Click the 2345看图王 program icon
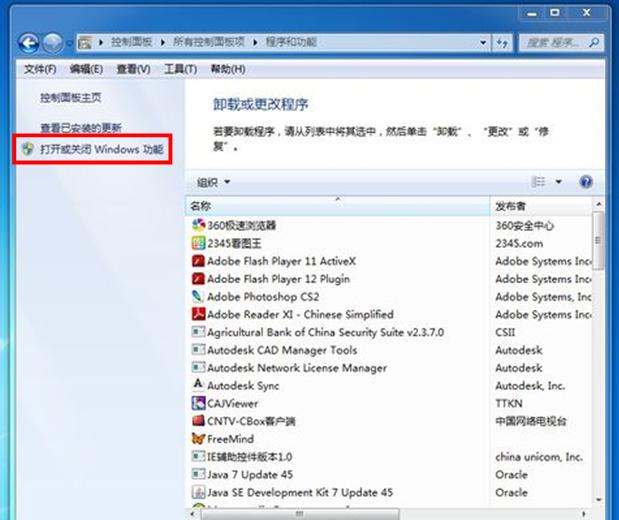The width and height of the screenshot is (619, 520). tap(198, 243)
